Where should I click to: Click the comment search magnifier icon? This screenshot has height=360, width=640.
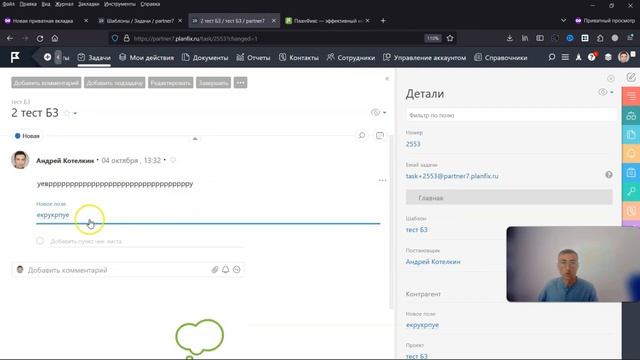pos(362,135)
